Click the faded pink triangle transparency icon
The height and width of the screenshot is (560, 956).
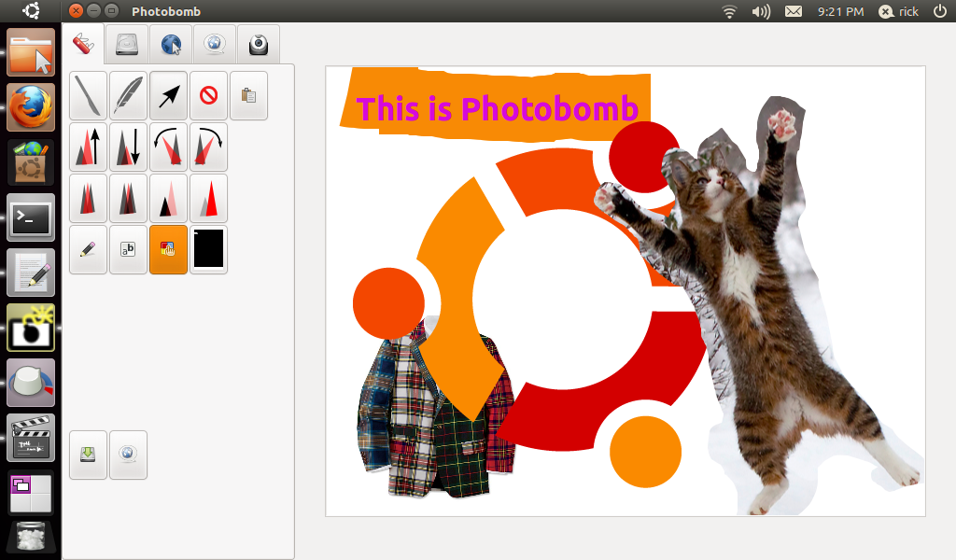pyautogui.click(x=169, y=198)
